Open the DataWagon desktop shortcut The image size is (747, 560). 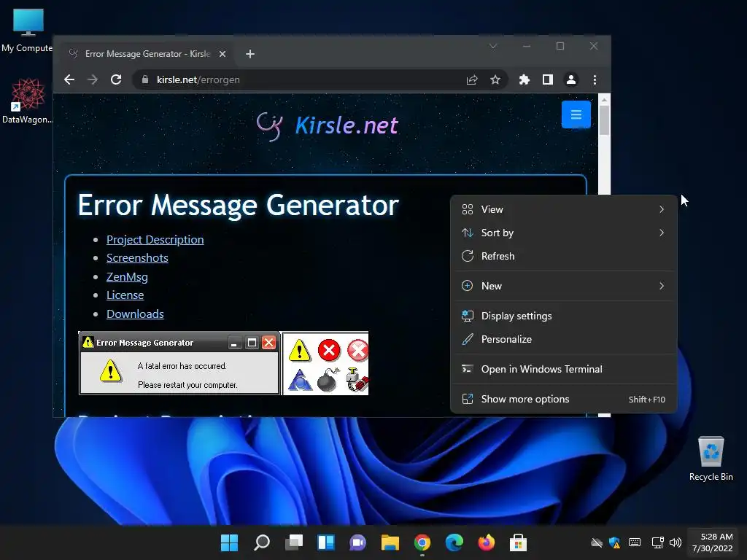tap(28, 101)
